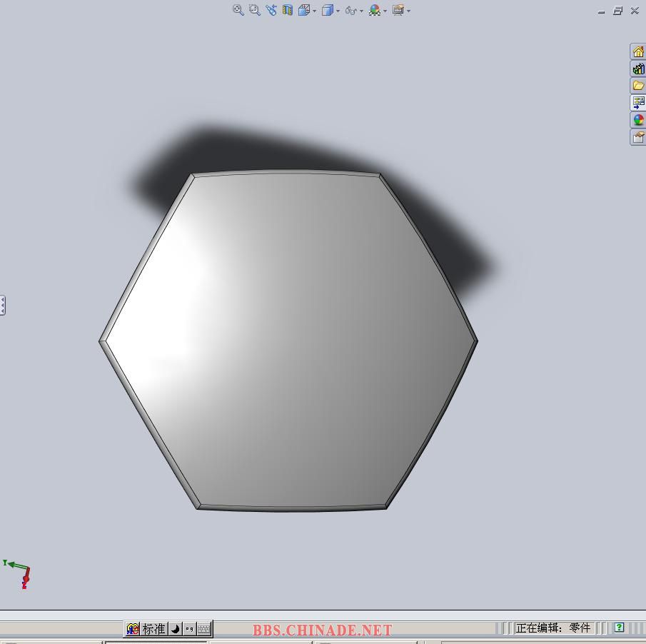Minimize the document window
Screen dimensions: 646x644
[x=601, y=11]
